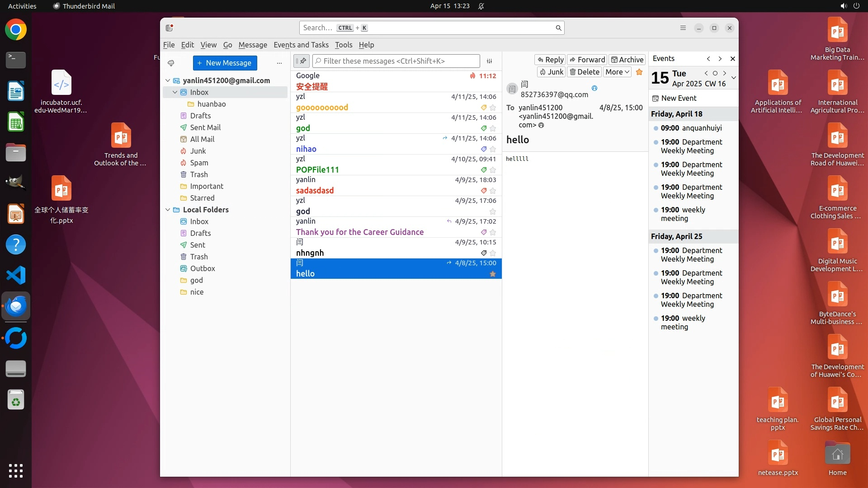Open Spaces toolbar icon top-left
The height and width of the screenshot is (488, 868).
170,28
